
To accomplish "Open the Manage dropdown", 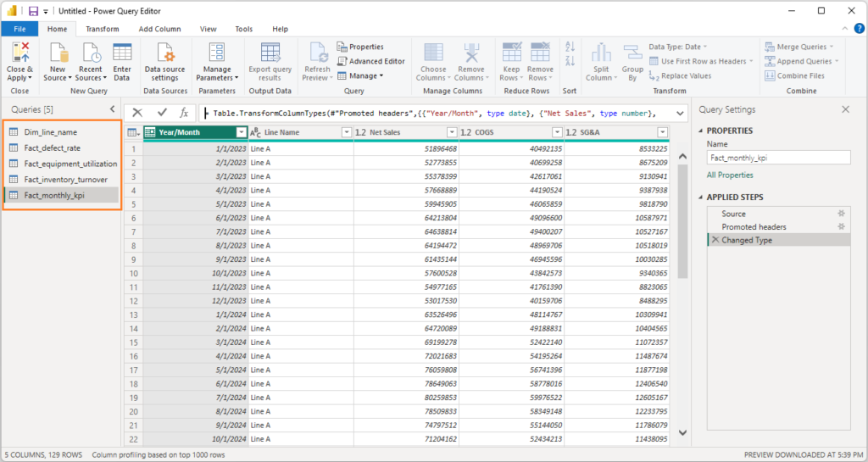I will coord(360,75).
